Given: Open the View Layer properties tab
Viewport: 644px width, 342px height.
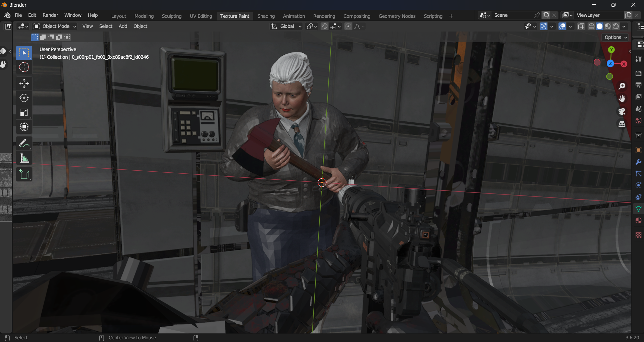Looking at the screenshot, I should click(x=638, y=97).
